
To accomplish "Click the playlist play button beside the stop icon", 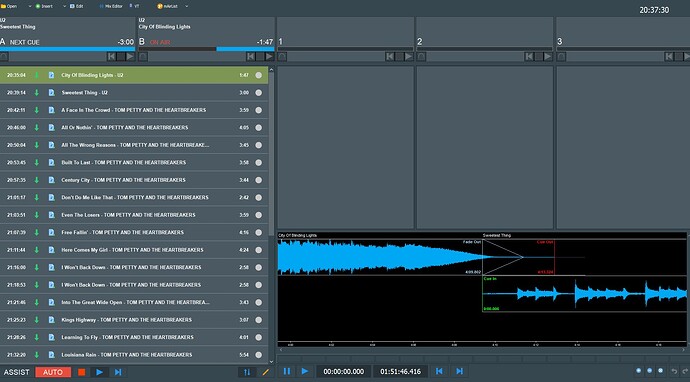I will pyautogui.click(x=99, y=372).
